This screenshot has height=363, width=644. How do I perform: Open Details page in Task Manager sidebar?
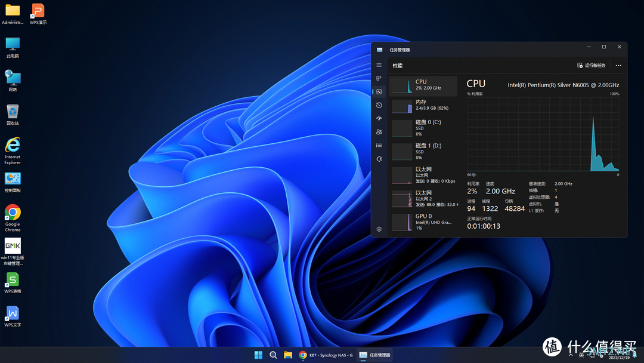[x=379, y=146]
